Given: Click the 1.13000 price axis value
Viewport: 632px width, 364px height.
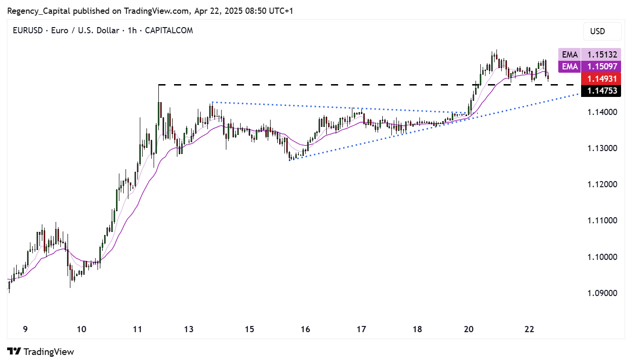Looking at the screenshot, I should click(602, 148).
